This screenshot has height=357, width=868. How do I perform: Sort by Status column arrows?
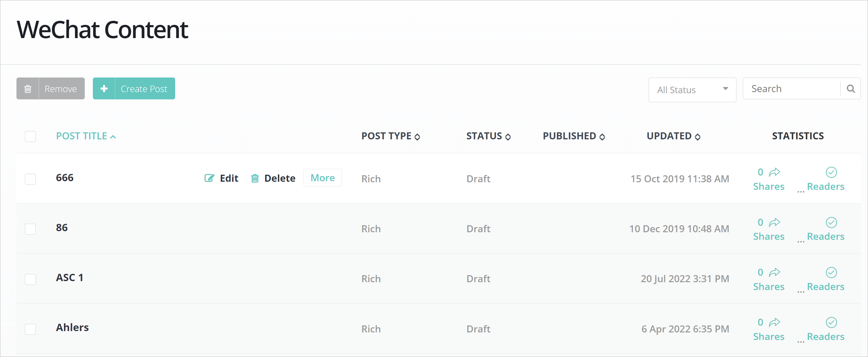pos(507,137)
